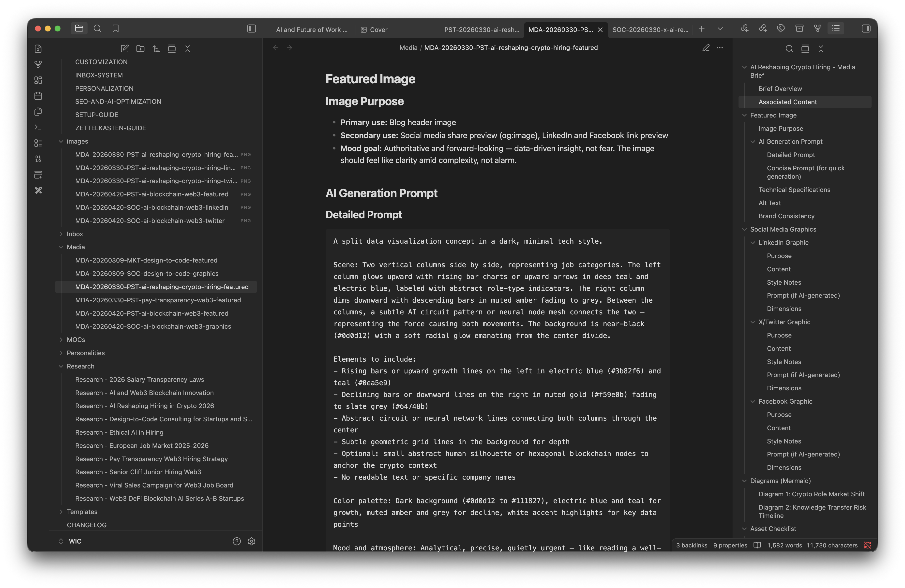Collapse all outline headings
The height and width of the screenshot is (588, 905).
821,49
